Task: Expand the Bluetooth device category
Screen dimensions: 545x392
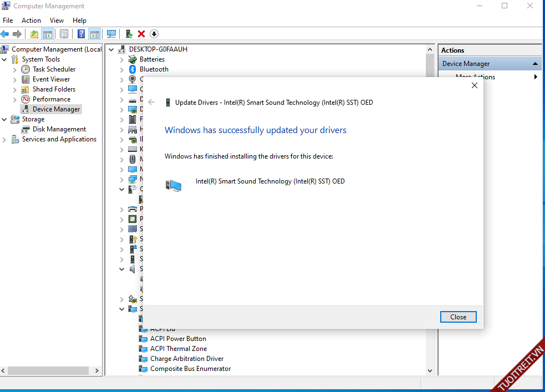Action: (122, 69)
